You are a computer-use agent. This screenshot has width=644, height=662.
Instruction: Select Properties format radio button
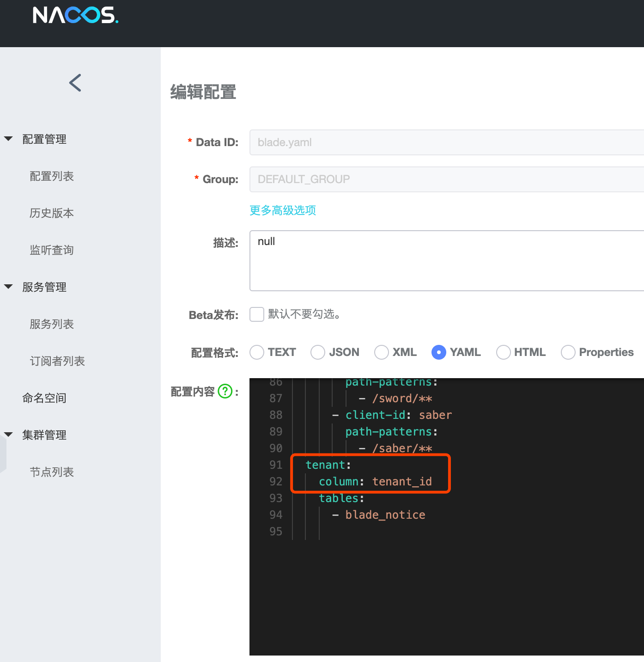568,352
